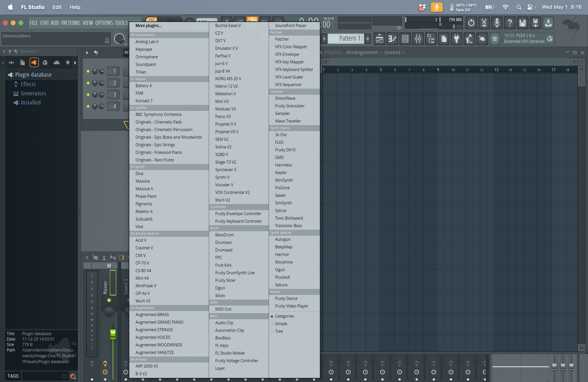Click the export audio render icon
The image size is (588, 382).
(549, 23)
